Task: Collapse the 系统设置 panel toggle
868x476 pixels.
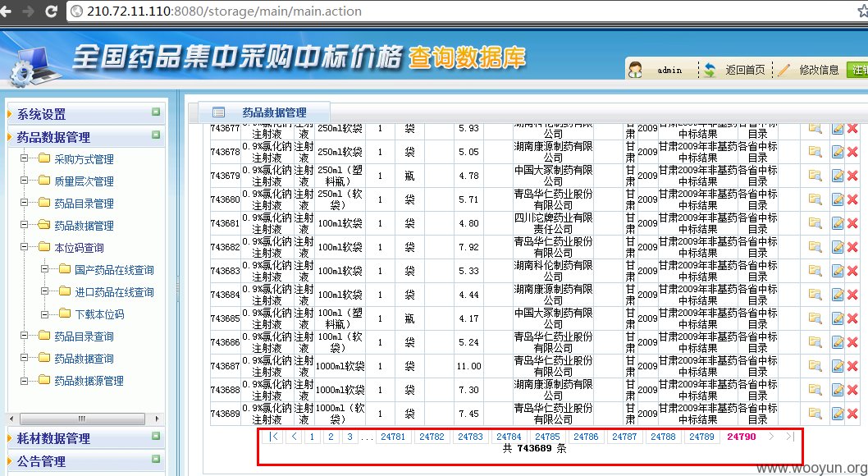Action: click(x=156, y=112)
